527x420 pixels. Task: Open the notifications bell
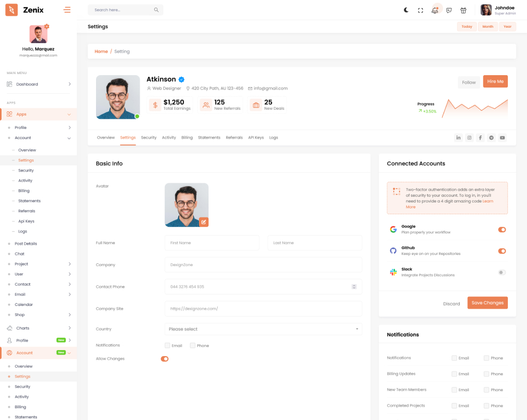[x=435, y=10]
